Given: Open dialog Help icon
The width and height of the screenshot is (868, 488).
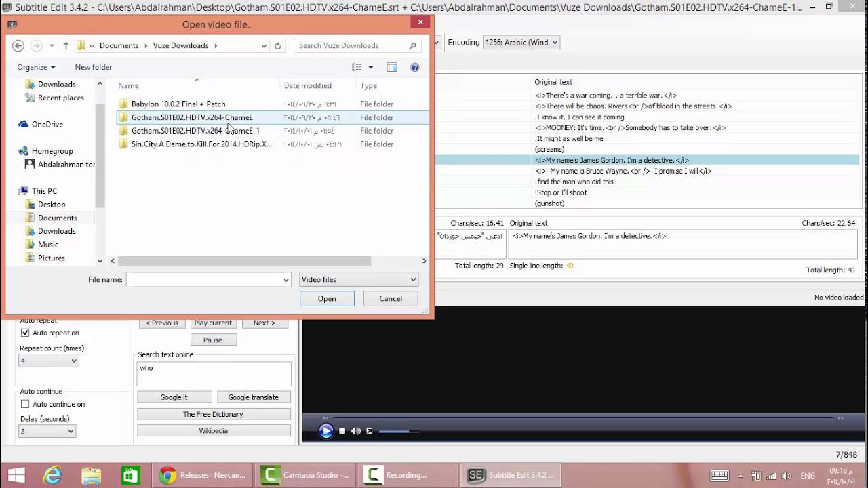Looking at the screenshot, I should pos(415,67).
